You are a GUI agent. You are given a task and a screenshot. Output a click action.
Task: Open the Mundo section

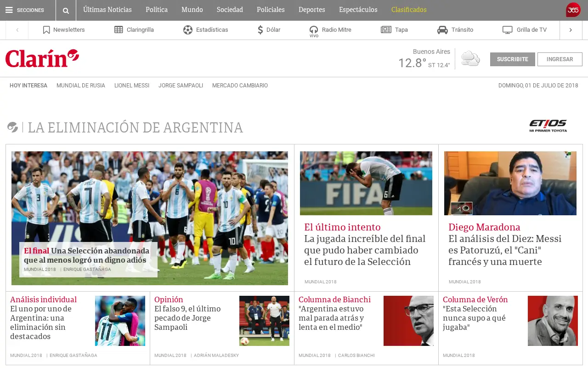click(x=192, y=10)
